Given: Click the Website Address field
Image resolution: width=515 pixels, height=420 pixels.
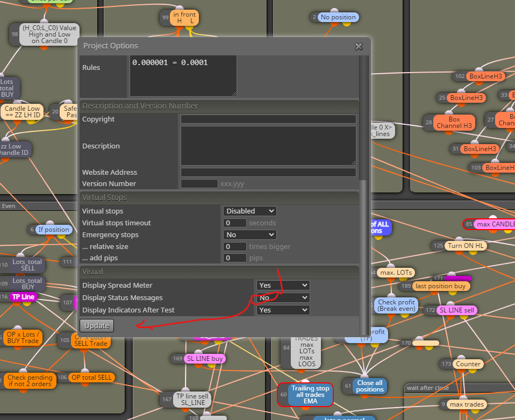Looking at the screenshot, I should tap(268, 172).
